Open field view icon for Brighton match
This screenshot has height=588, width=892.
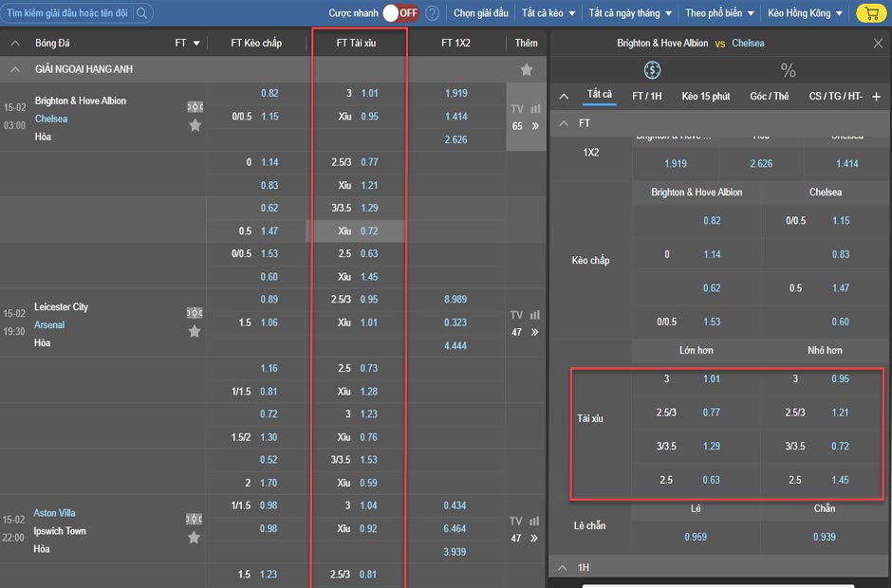pos(195,106)
